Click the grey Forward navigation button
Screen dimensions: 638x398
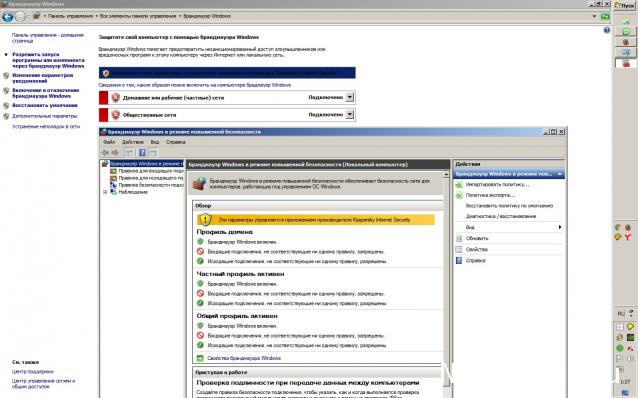click(20, 16)
